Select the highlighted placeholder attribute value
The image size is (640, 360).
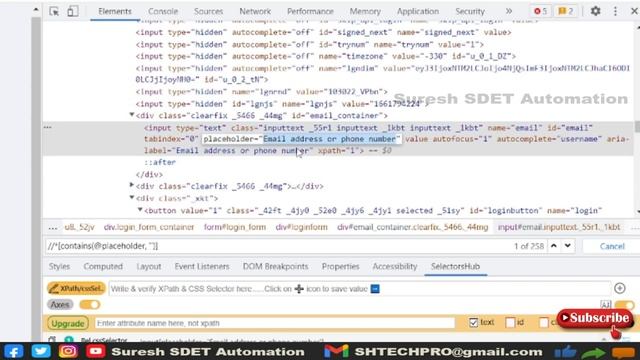(329, 139)
